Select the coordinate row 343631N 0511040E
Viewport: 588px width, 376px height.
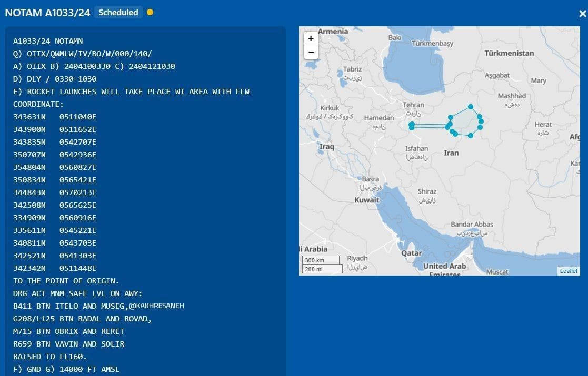click(55, 117)
